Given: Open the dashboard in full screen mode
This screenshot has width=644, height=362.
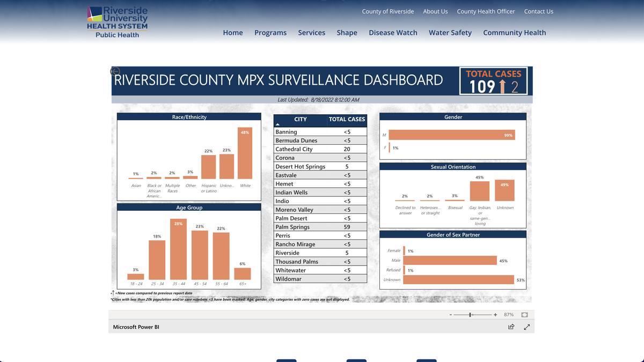Looking at the screenshot, I should click(527, 327).
